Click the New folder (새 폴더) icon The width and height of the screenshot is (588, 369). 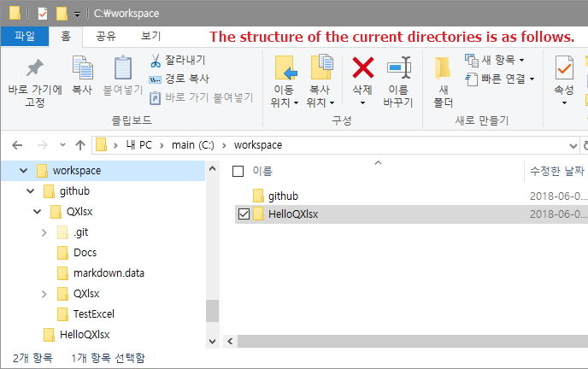tap(443, 70)
